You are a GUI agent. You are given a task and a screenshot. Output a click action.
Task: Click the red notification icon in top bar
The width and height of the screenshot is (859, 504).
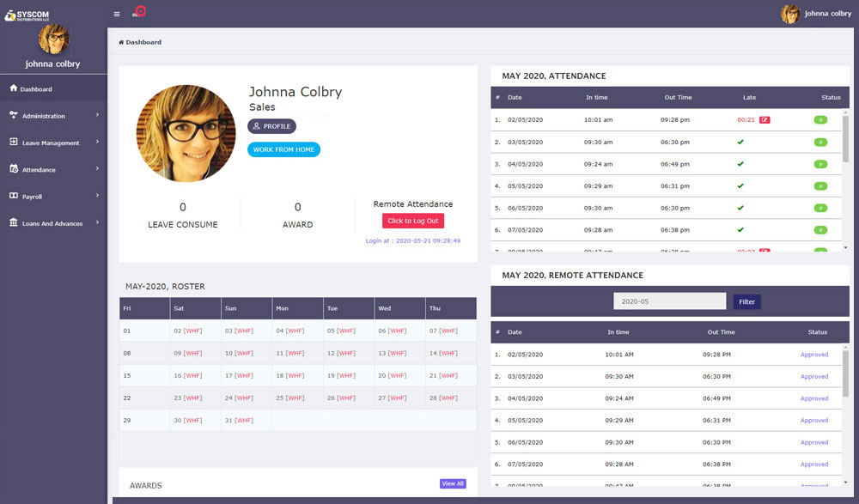(x=139, y=12)
